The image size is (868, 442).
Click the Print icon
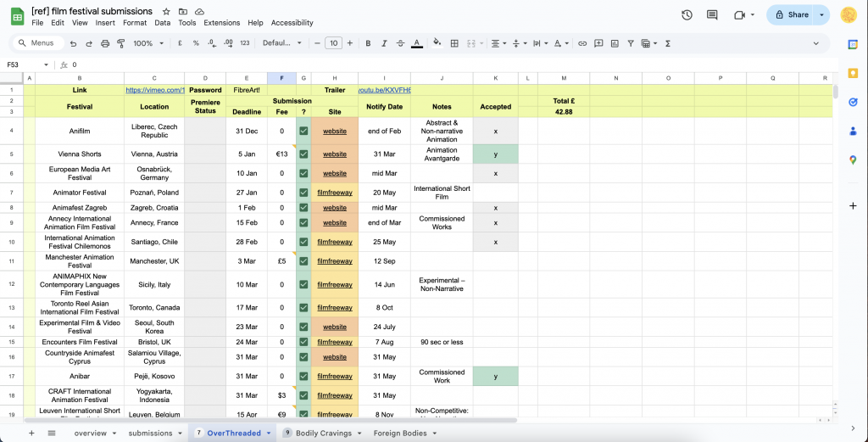105,43
